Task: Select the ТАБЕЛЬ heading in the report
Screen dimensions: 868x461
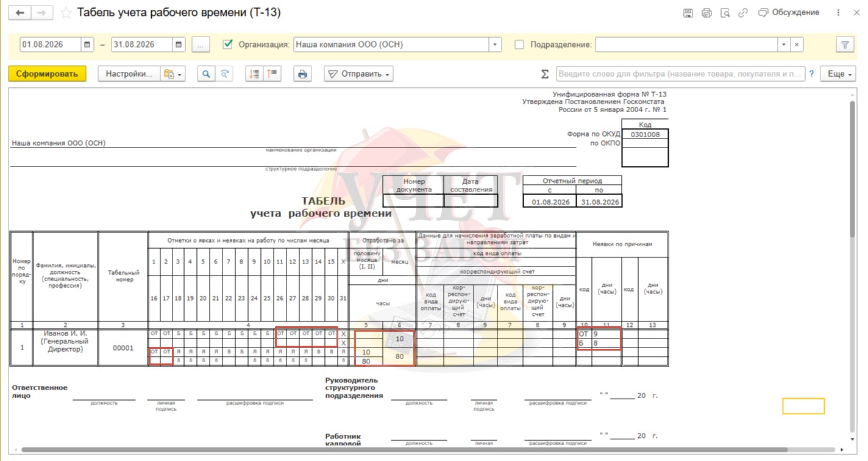Action: point(323,201)
